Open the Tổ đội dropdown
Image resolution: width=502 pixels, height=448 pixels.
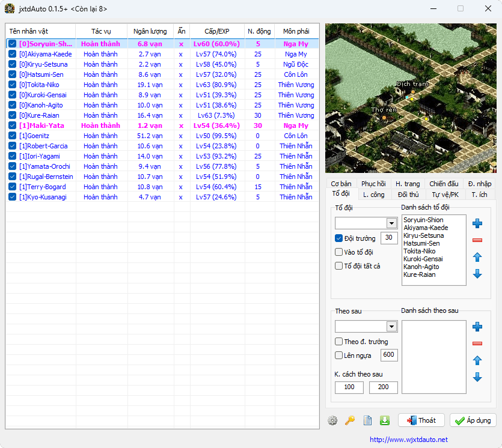coord(391,223)
